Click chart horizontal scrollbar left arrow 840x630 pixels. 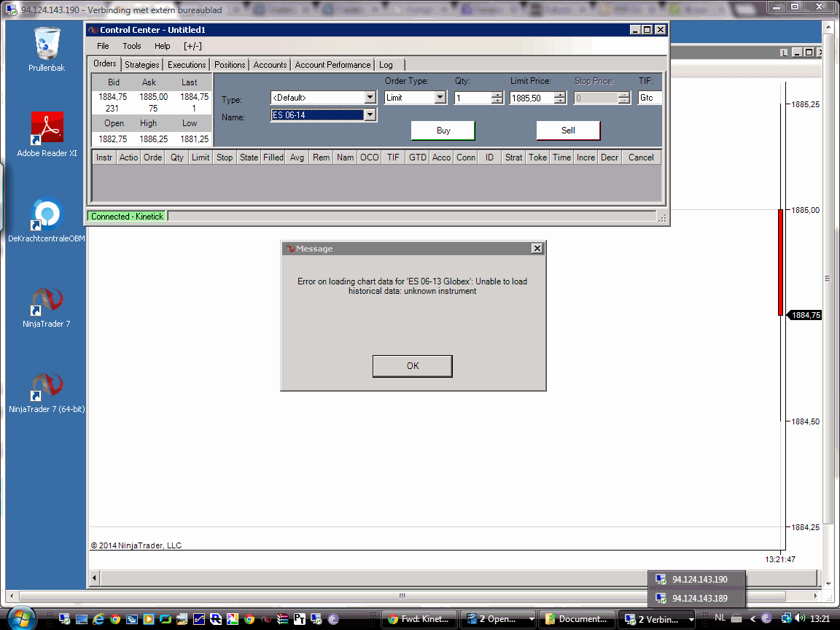click(94, 577)
